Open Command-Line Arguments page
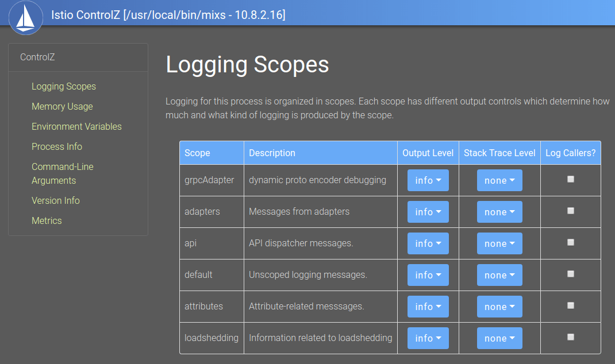Screen dimensions: 615x364 (x=62, y=173)
